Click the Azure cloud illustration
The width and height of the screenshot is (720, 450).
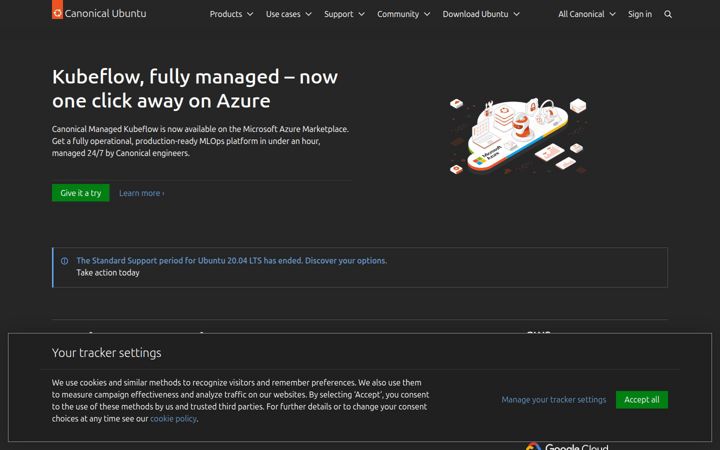point(518,135)
